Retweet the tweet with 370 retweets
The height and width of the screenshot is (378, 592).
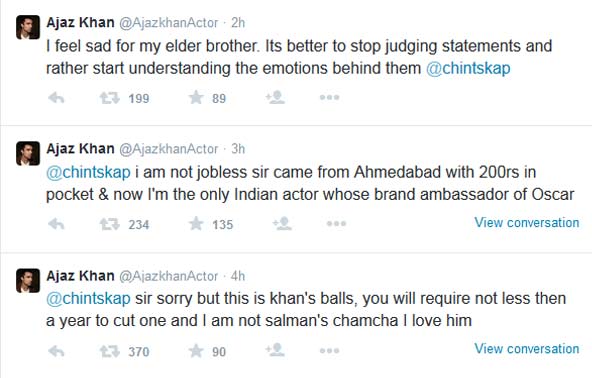click(x=109, y=352)
